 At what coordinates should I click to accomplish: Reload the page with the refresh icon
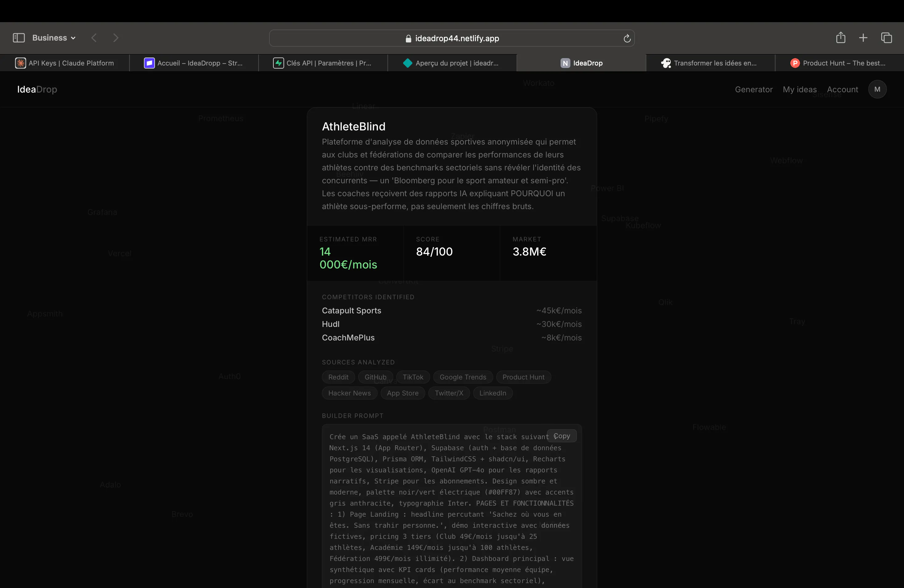pos(627,38)
